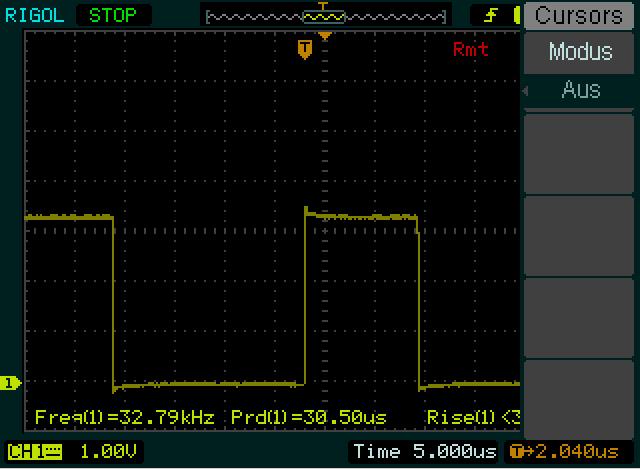
Task: Click the Rise(1) measurement readout
Action: point(472,416)
